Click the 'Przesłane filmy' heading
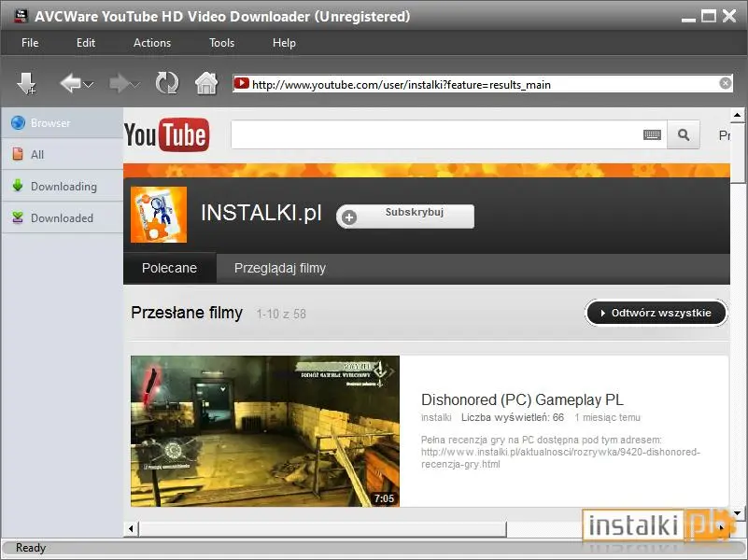Image resolution: width=748 pixels, height=560 pixels. coord(187,313)
